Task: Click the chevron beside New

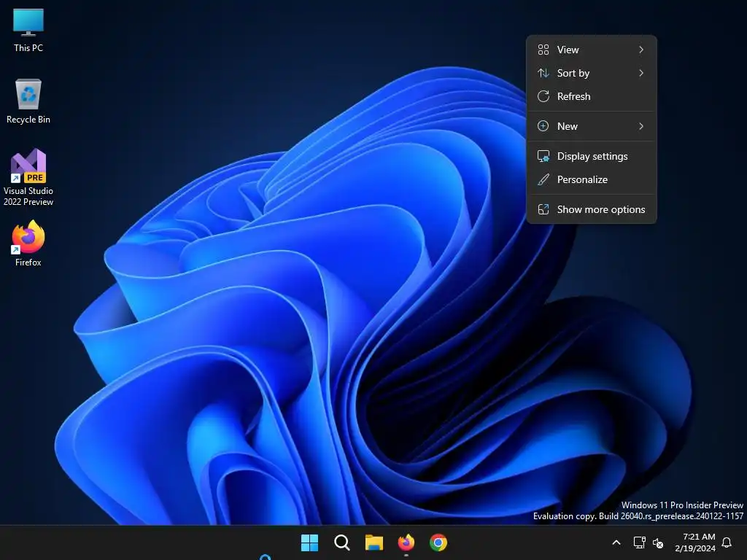Action: 641,126
